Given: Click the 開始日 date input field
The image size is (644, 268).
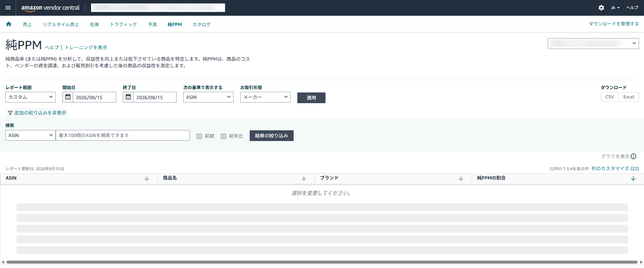Looking at the screenshot, I should pos(94,97).
